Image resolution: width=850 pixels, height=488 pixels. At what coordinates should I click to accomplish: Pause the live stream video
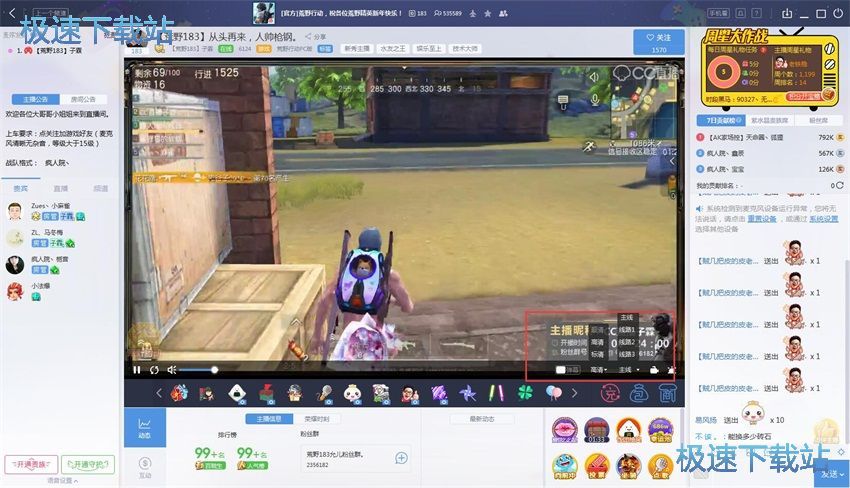(x=137, y=370)
